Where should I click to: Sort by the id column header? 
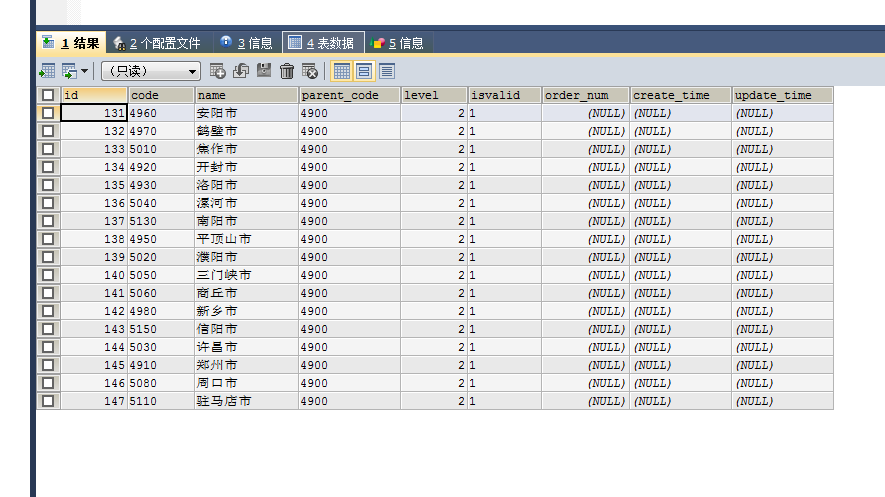pyautogui.click(x=94, y=95)
